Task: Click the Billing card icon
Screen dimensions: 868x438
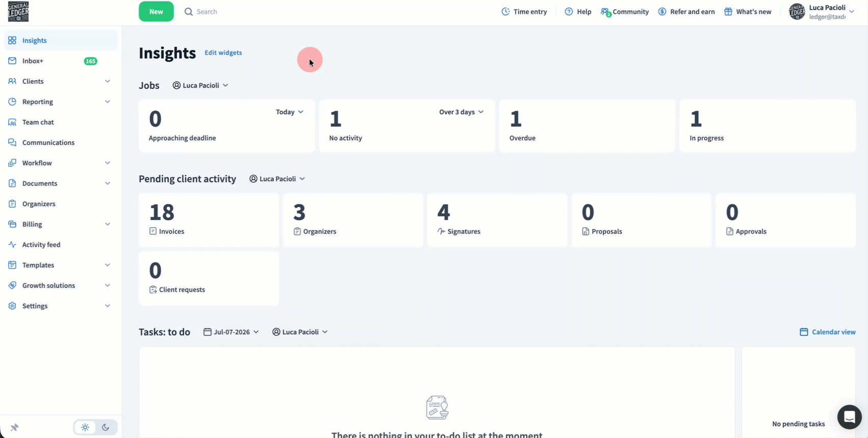Action: pos(12,224)
